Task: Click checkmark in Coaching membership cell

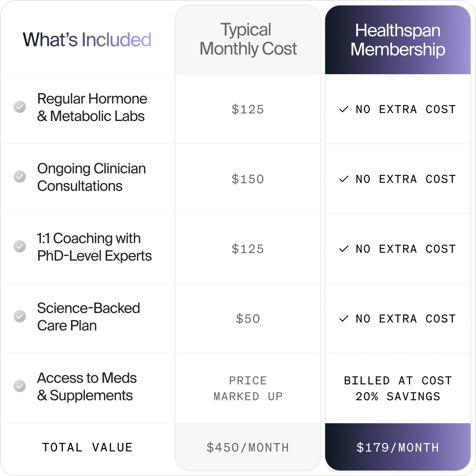Action: pyautogui.click(x=344, y=249)
